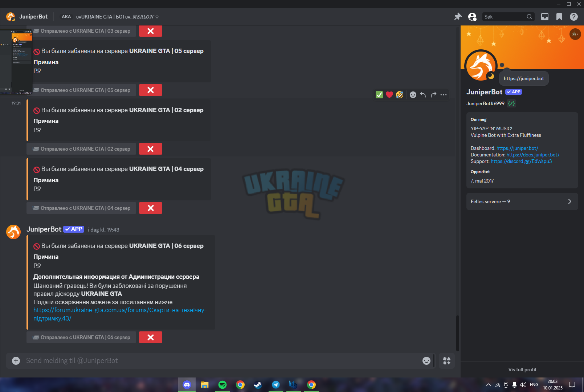The height and width of the screenshot is (392, 584).
Task: Click JuniperBot username in 19:43 message
Action: tap(44, 229)
